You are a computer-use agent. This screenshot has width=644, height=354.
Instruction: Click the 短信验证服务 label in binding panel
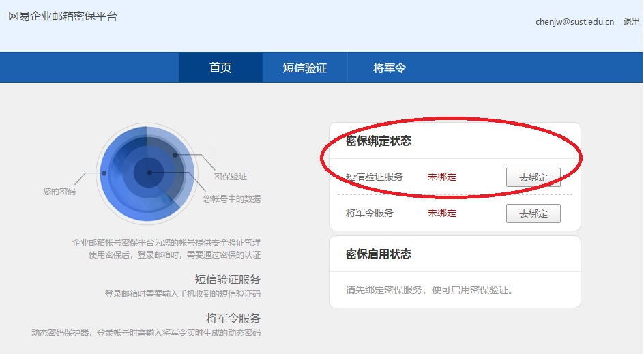tap(374, 177)
